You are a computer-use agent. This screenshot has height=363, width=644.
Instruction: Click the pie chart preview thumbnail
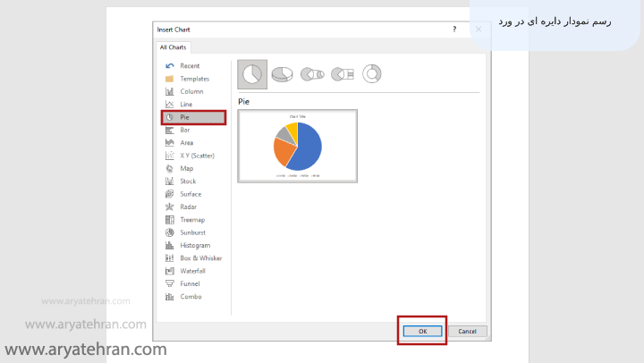click(x=297, y=146)
